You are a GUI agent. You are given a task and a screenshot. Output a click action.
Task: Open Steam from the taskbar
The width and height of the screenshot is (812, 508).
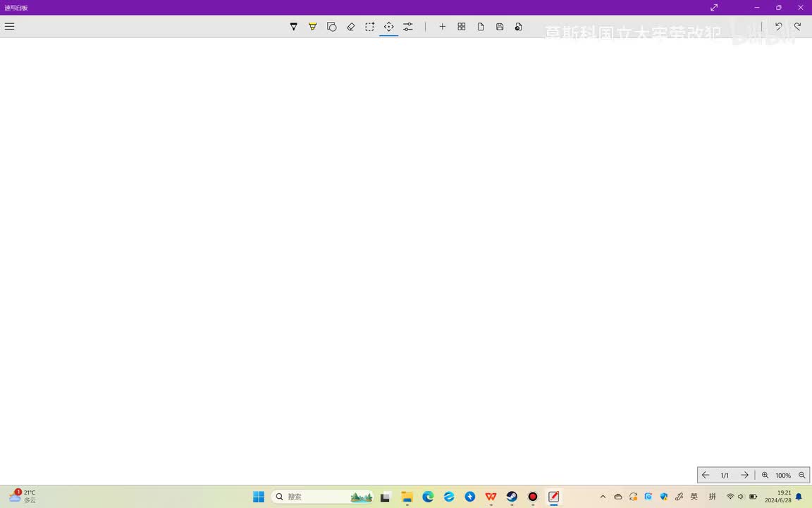coord(512,497)
